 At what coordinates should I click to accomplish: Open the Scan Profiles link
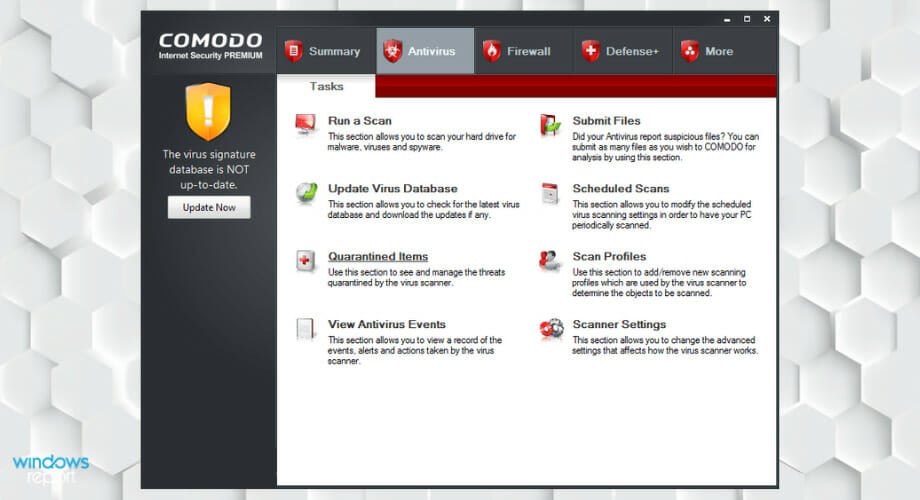(x=609, y=256)
